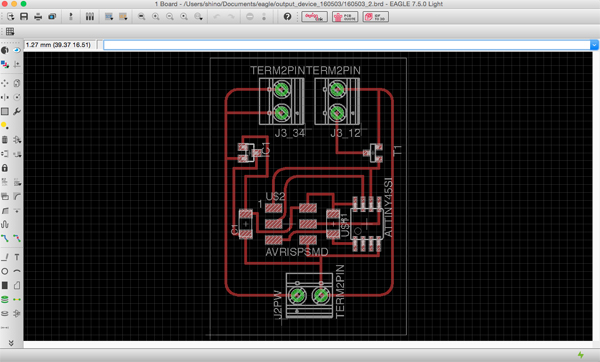Select the Move tool
Screen dimensions: 600x362
click(5, 83)
